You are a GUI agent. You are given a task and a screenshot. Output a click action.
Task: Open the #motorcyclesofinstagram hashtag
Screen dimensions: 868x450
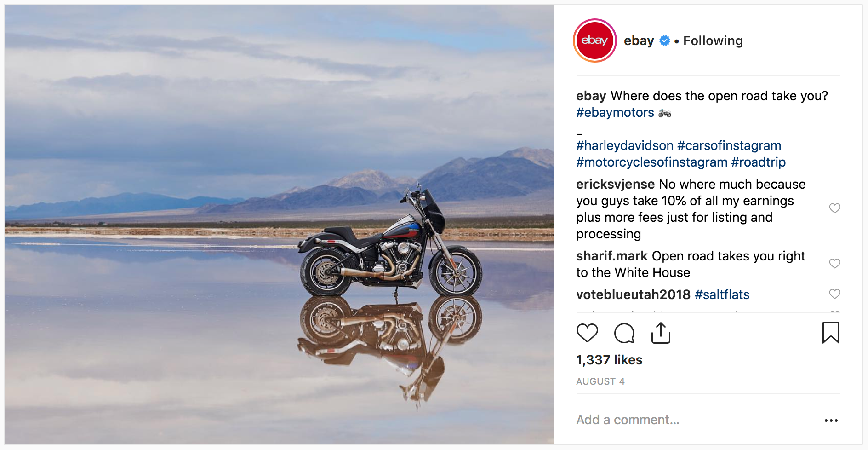(651, 162)
